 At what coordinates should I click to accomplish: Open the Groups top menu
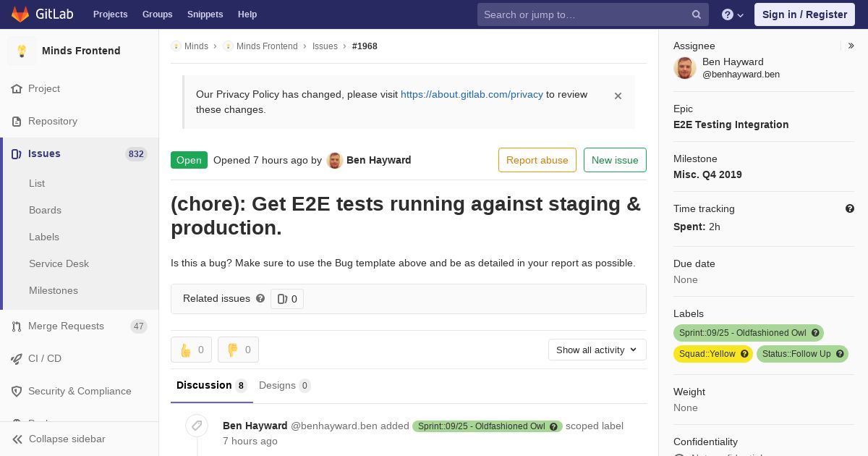tap(157, 14)
